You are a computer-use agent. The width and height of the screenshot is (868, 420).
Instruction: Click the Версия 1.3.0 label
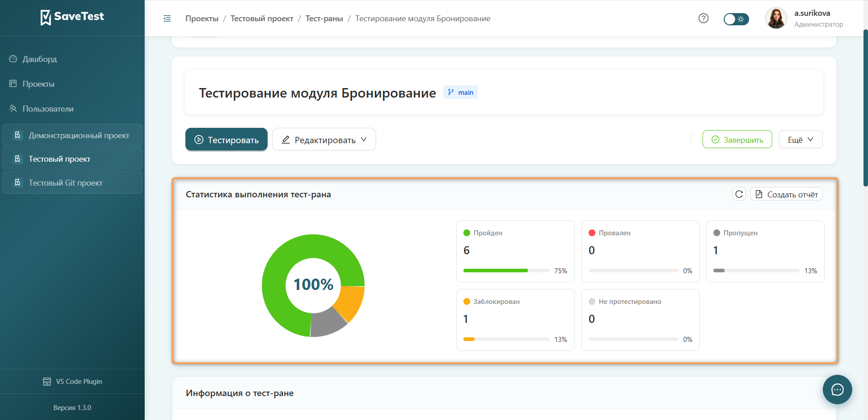click(x=72, y=408)
